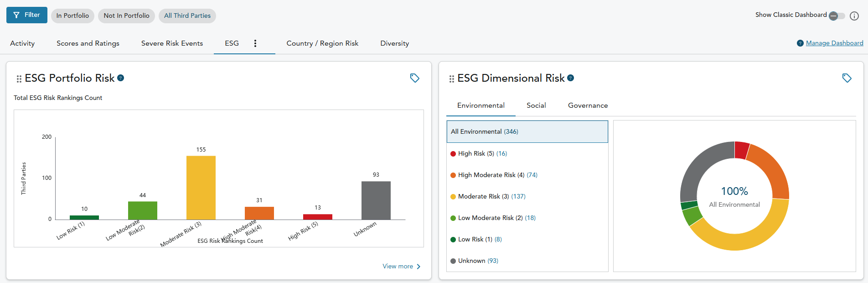Select the Not In Portfolio filter chip
Image resolution: width=868 pixels, height=283 pixels.
(126, 16)
